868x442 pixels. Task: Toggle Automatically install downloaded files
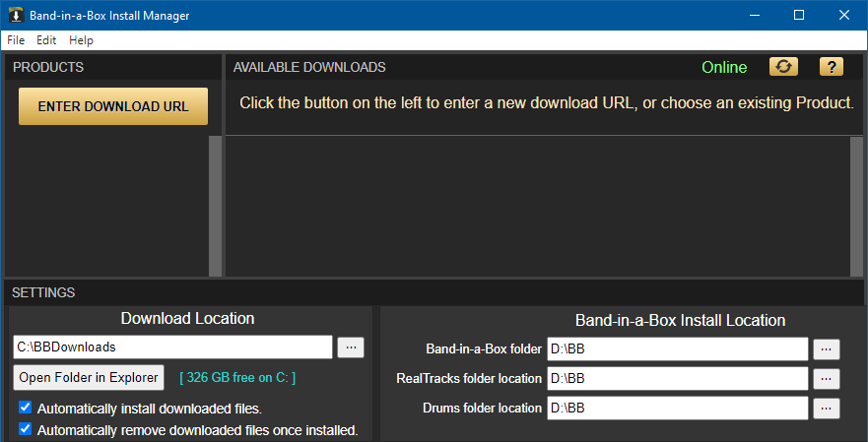[x=25, y=408]
